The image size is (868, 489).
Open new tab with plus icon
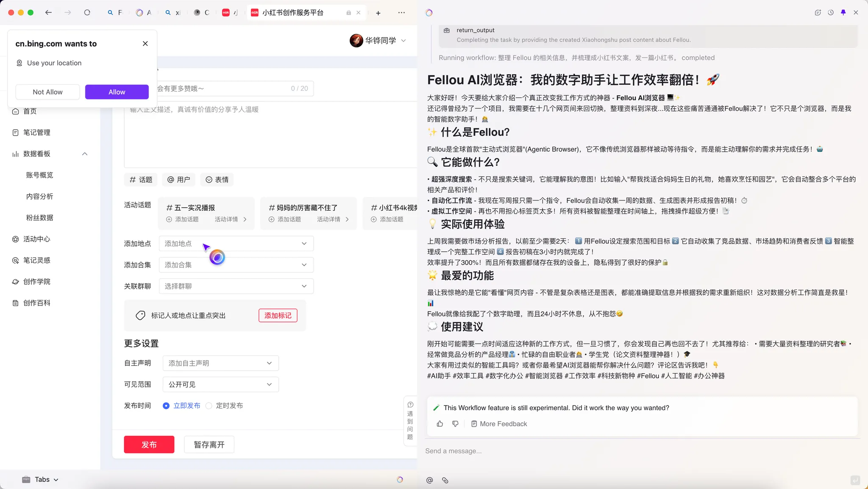(378, 13)
